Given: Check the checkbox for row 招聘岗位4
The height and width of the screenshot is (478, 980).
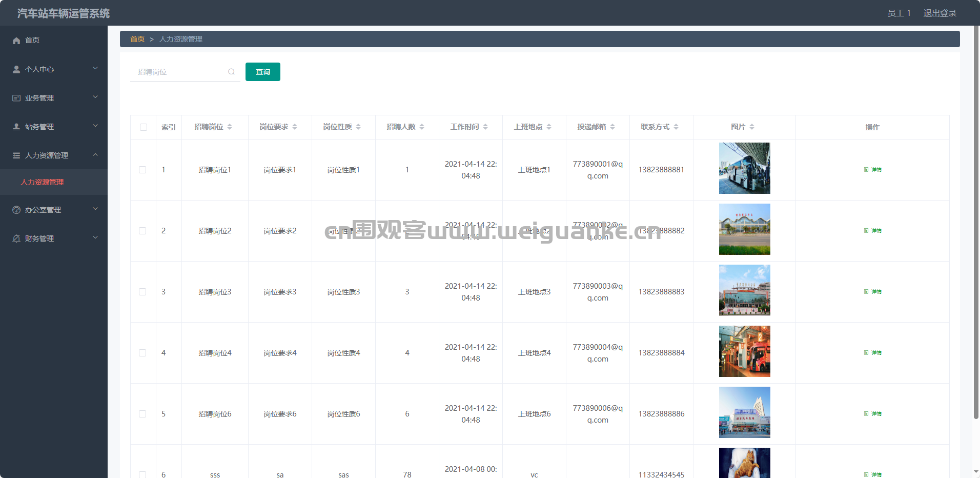Looking at the screenshot, I should (x=142, y=353).
